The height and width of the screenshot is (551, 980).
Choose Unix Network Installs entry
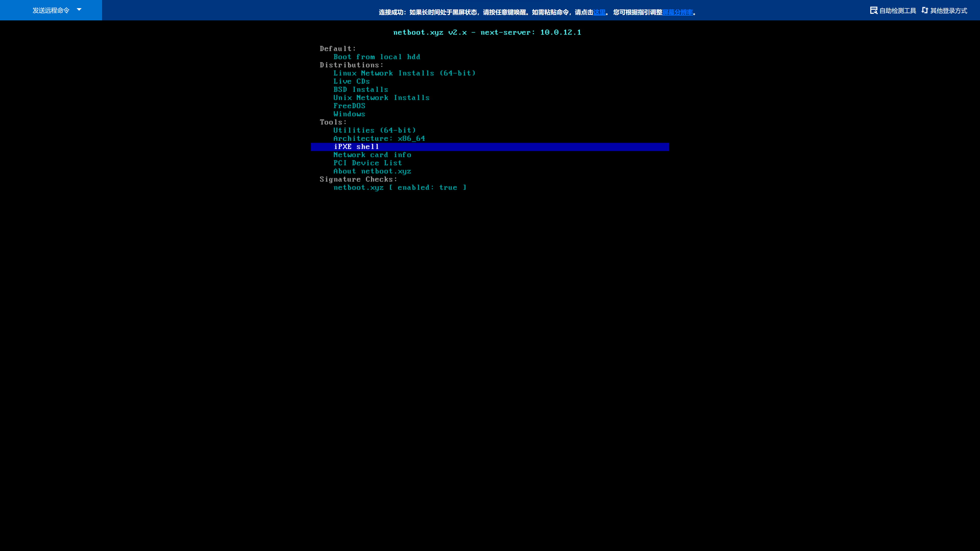point(381,98)
